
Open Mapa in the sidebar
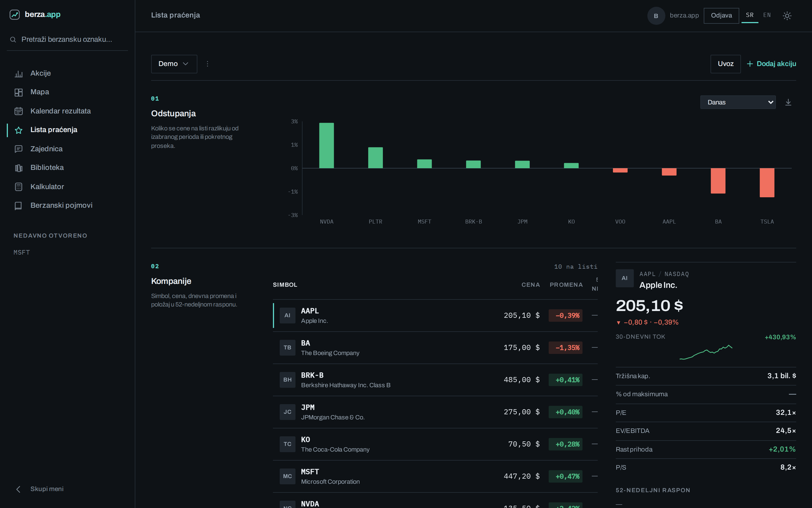(39, 92)
